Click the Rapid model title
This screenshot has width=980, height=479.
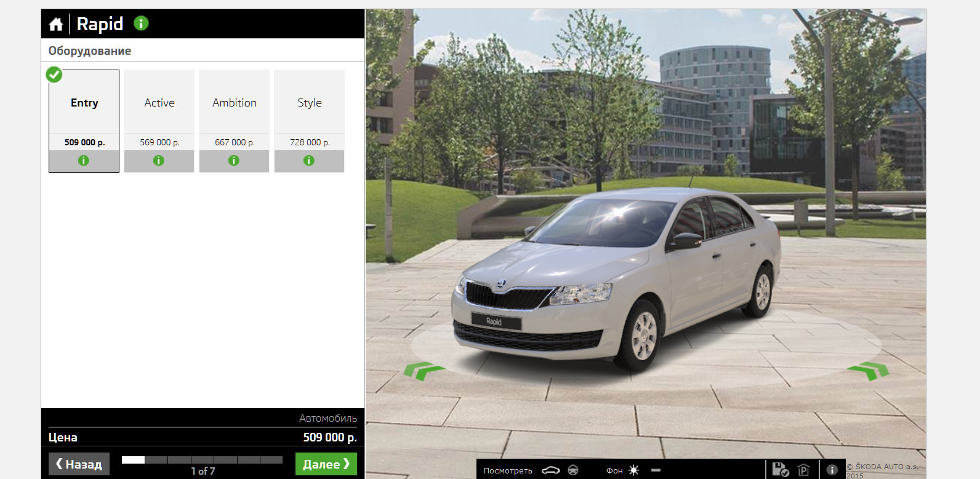pyautogui.click(x=100, y=24)
